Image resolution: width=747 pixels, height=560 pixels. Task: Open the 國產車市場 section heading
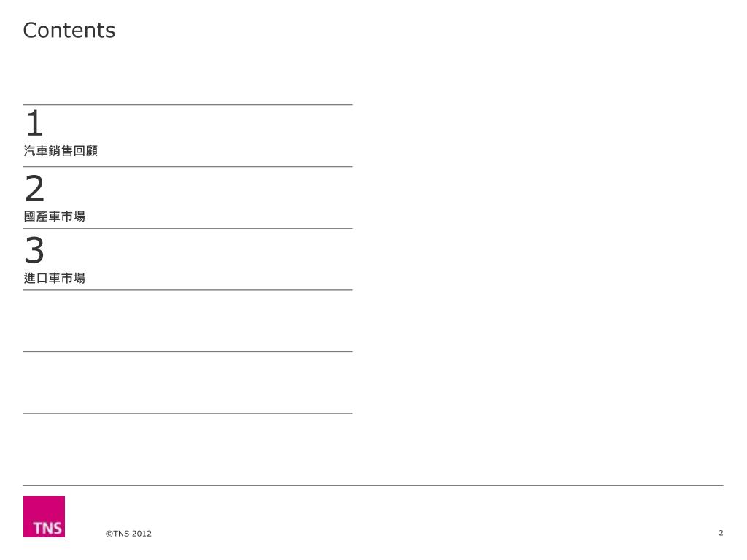click(54, 216)
